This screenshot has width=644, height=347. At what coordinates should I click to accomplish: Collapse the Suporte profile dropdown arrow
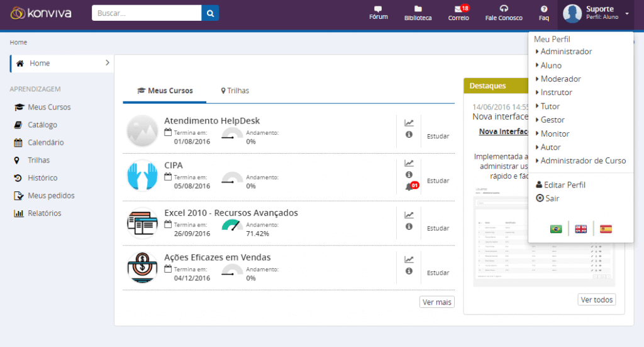click(x=627, y=13)
